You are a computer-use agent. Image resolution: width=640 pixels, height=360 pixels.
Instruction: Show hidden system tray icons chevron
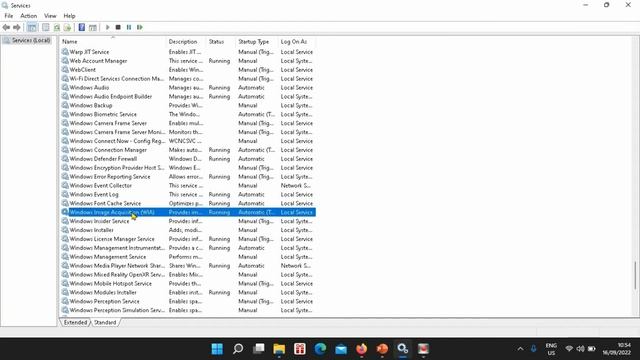coord(520,349)
